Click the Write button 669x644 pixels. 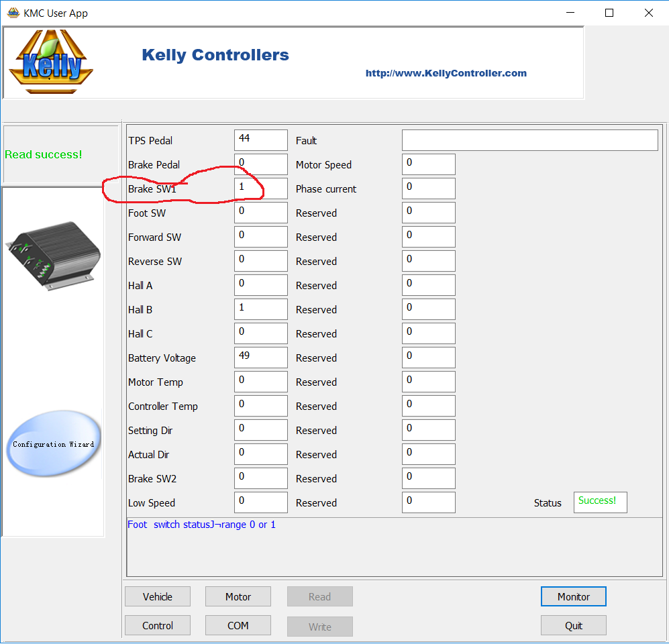[320, 627]
